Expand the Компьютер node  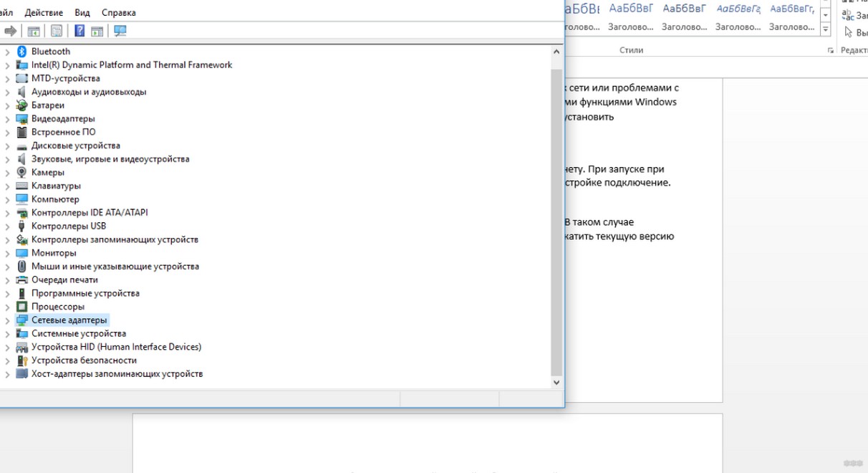pos(7,199)
